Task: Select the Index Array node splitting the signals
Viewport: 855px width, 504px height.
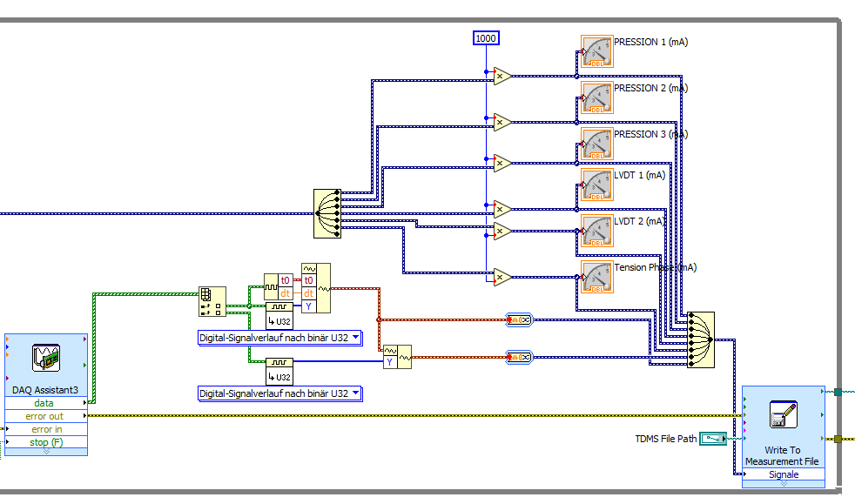Action: (x=327, y=213)
